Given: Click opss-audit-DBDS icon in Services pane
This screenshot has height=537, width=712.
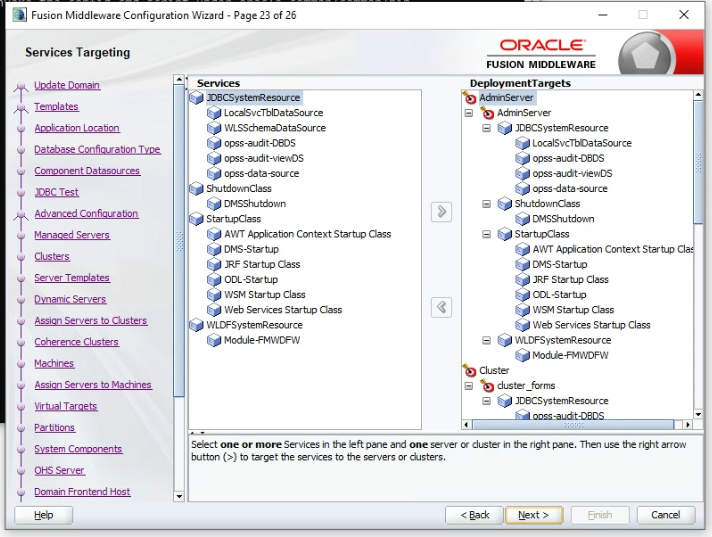Looking at the screenshot, I should coord(214,143).
